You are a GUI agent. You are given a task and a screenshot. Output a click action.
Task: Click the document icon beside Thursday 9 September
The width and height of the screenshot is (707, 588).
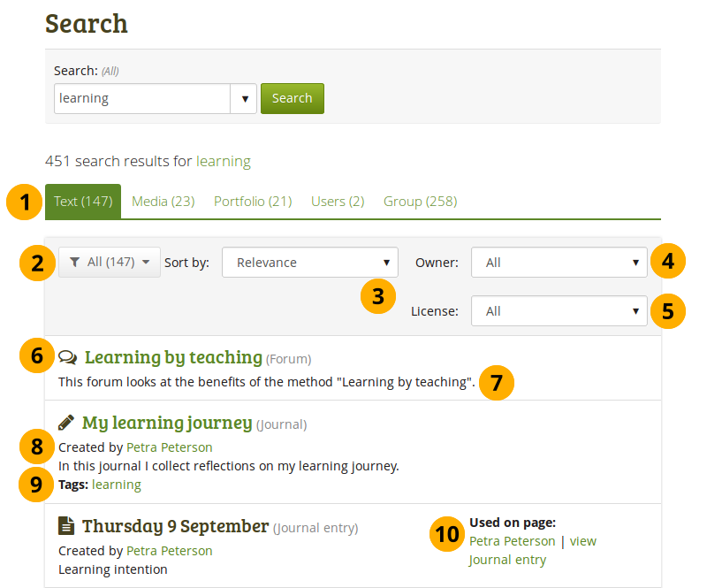pos(66,526)
